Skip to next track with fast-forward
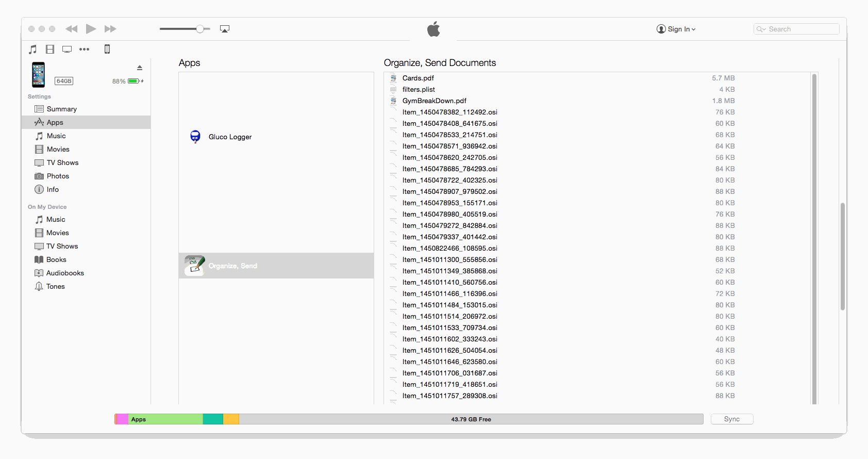 (110, 29)
